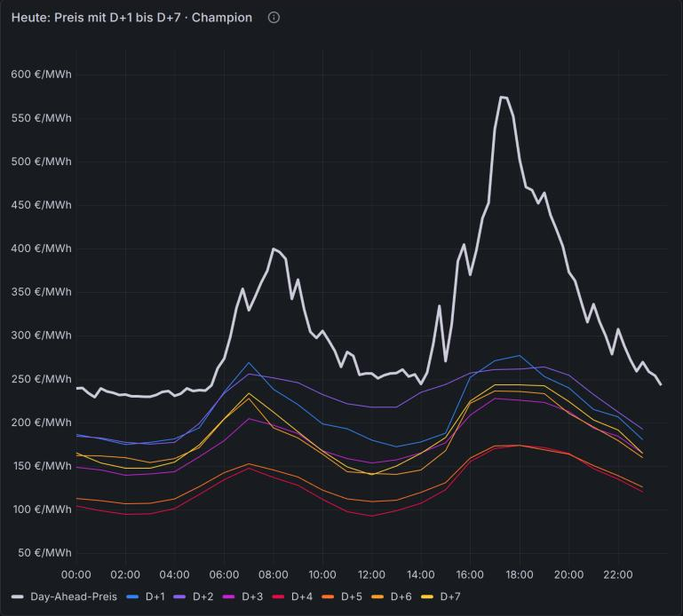683x616 pixels.
Task: Click the '10:00' time axis label
Action: pos(322,574)
